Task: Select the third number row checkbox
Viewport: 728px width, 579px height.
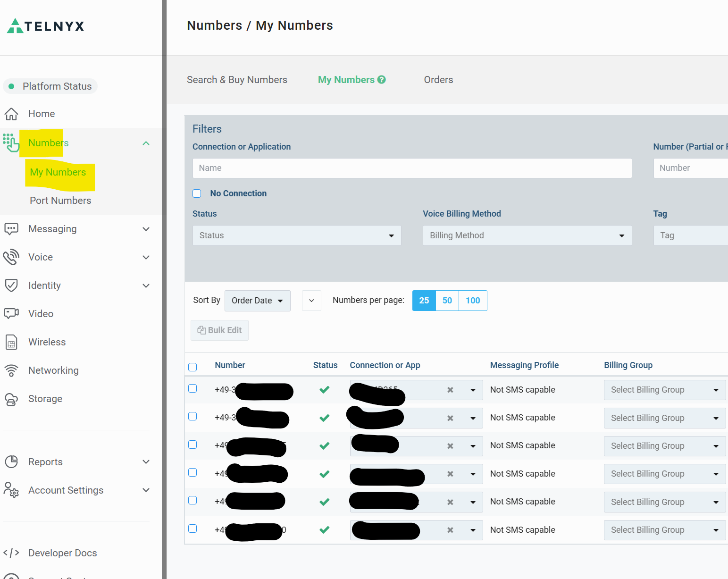Action: pos(192,445)
